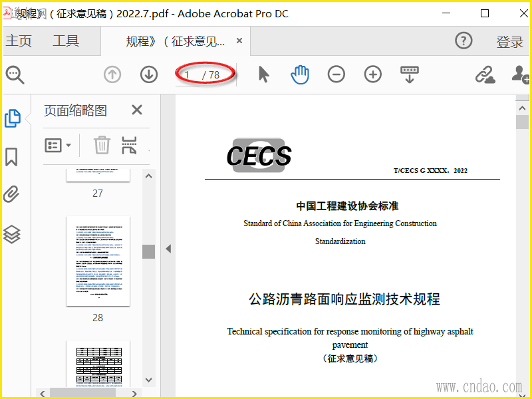The height and width of the screenshot is (399, 532).
Task: Click the title 公路沥青路面响应监测技术规程
Action: coord(344,299)
